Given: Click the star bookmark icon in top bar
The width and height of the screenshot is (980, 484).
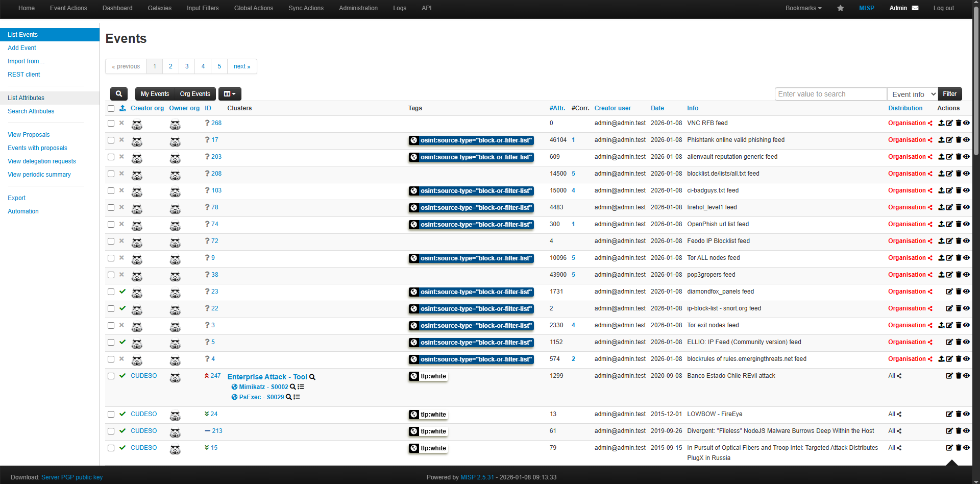Looking at the screenshot, I should (x=841, y=8).
